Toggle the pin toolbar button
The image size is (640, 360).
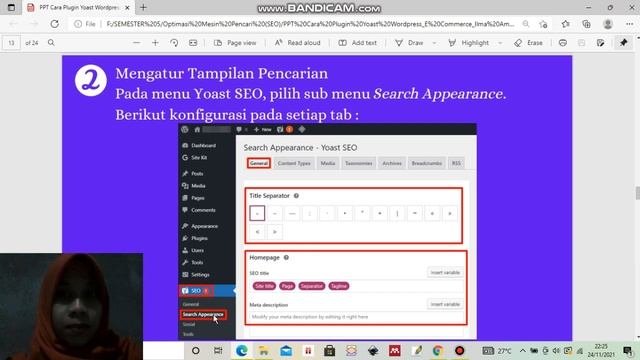click(x=623, y=42)
